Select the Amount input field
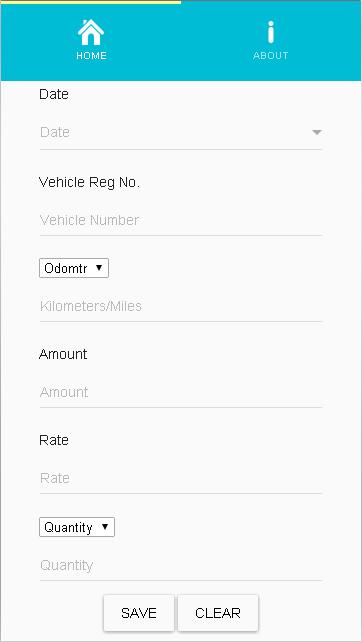The height and width of the screenshot is (642, 362). pyautogui.click(x=181, y=392)
